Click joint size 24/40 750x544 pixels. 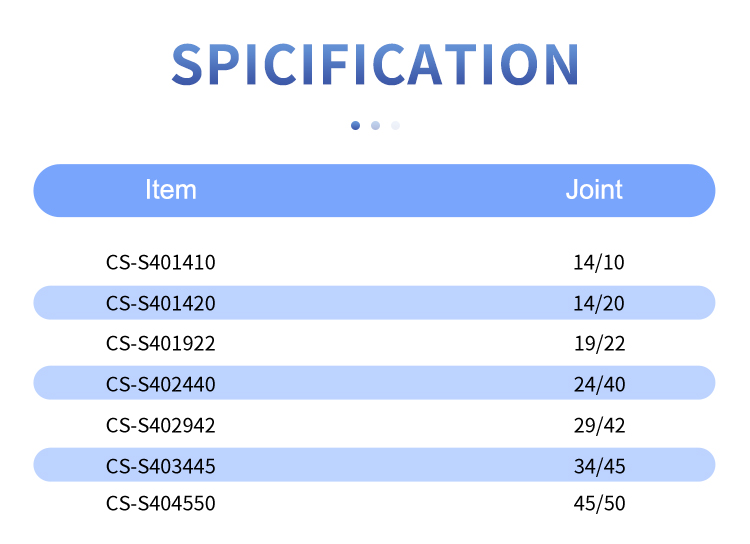pyautogui.click(x=599, y=384)
